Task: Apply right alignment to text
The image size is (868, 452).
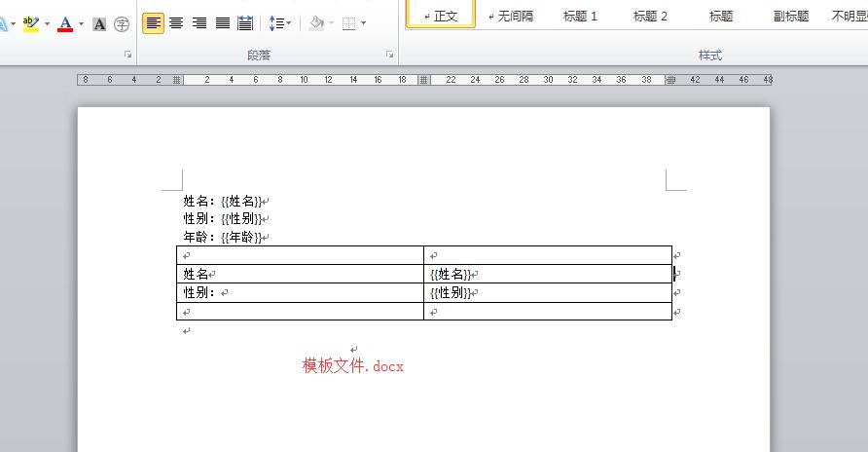Action: pos(199,23)
